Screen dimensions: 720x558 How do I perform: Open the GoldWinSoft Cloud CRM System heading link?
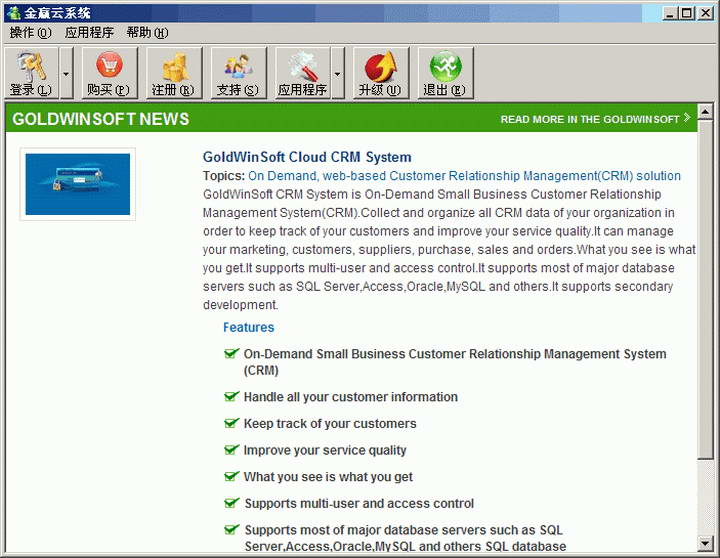(x=307, y=157)
